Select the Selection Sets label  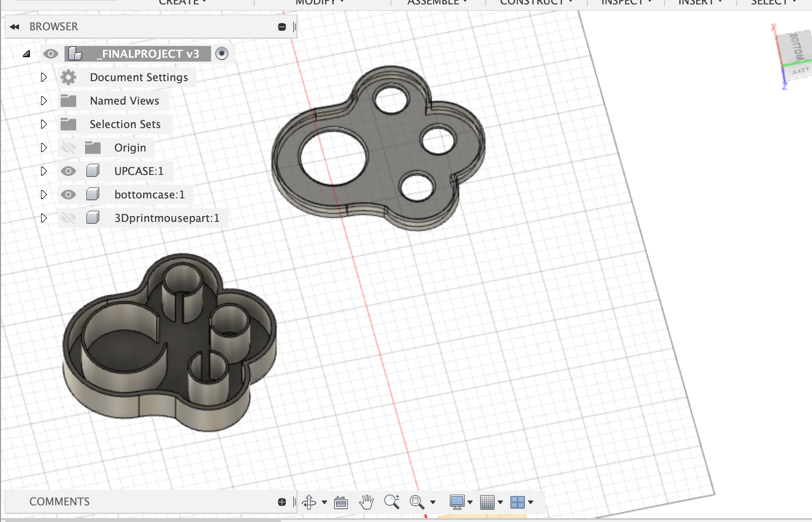point(125,124)
